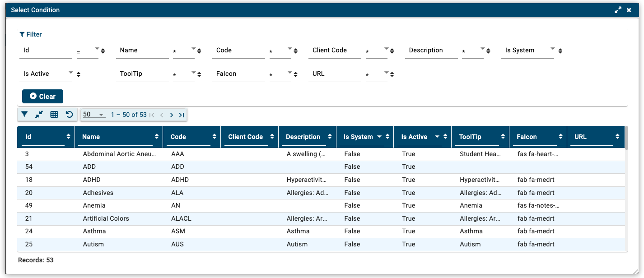Go to the next page of records
644x278 pixels.
[x=172, y=115]
